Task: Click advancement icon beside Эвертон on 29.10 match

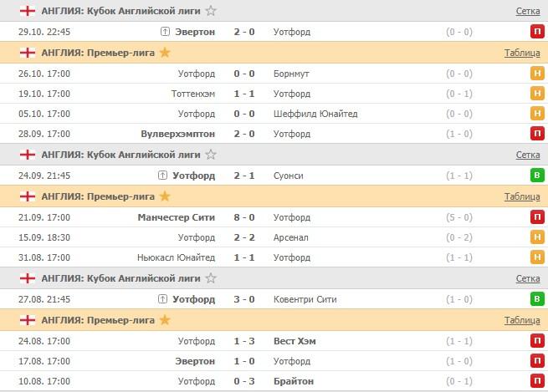Action: [165, 32]
